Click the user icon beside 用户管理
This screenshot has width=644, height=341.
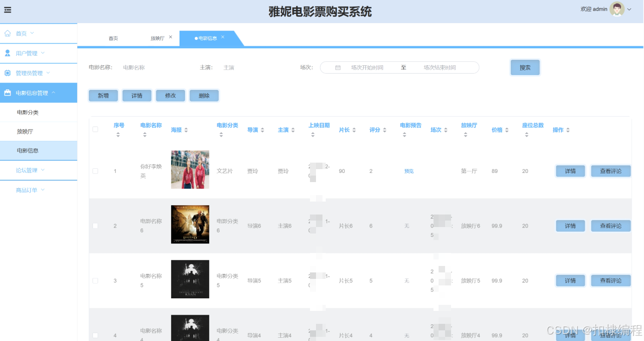point(7,53)
